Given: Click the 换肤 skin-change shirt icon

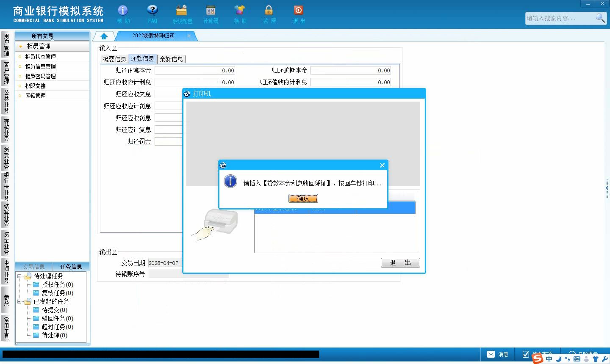Looking at the screenshot, I should click(x=240, y=11).
